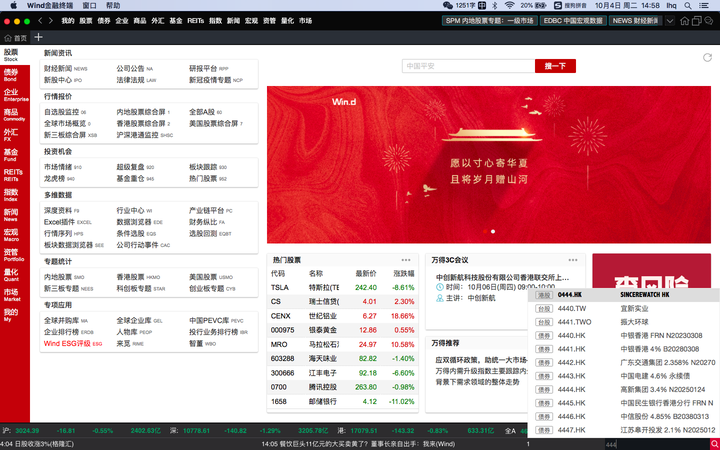Open the EDBC 中国宏观数据 shortcut

pyautogui.click(x=573, y=21)
